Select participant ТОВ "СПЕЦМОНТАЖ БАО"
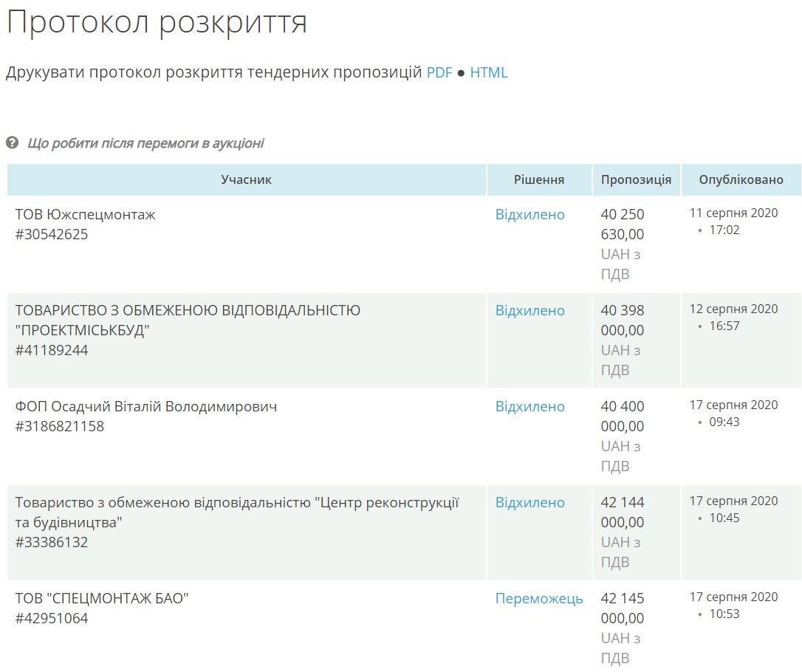The height and width of the screenshot is (672, 802). click(102, 599)
